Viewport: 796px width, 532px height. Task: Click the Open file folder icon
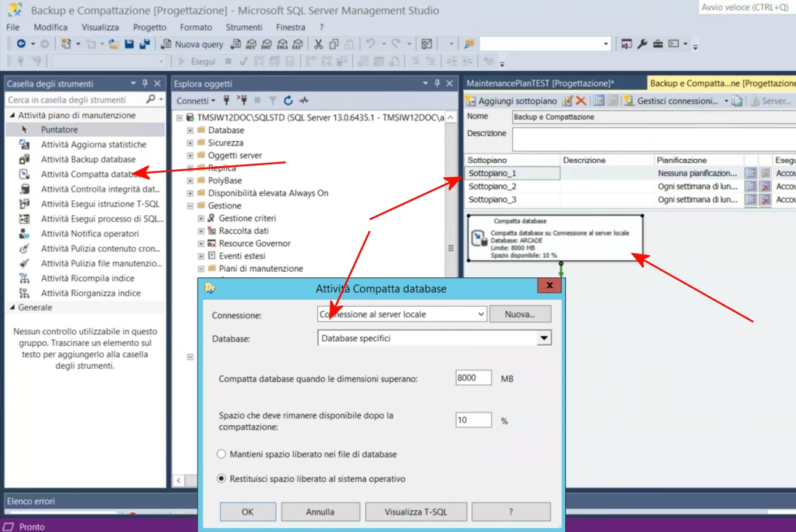point(114,44)
